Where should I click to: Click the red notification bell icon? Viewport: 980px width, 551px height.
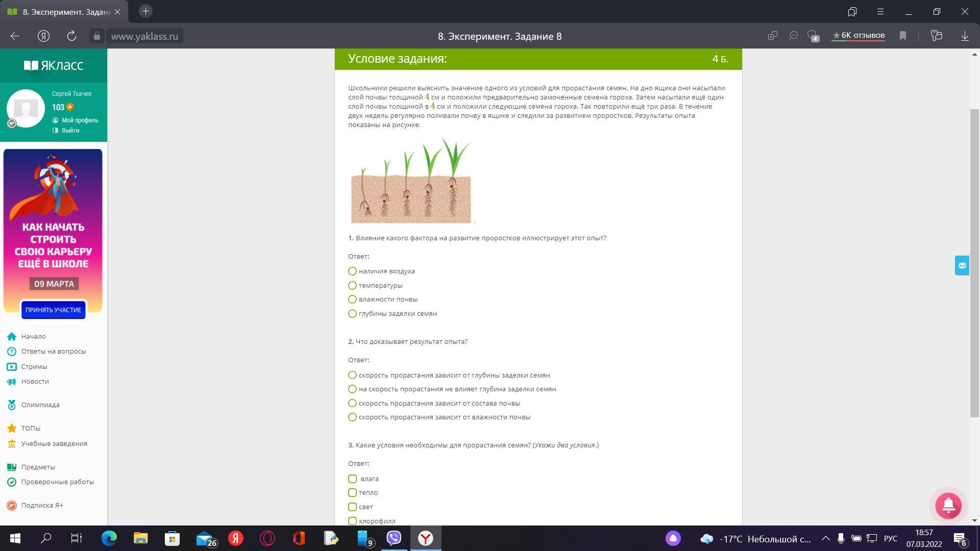pyautogui.click(x=948, y=506)
